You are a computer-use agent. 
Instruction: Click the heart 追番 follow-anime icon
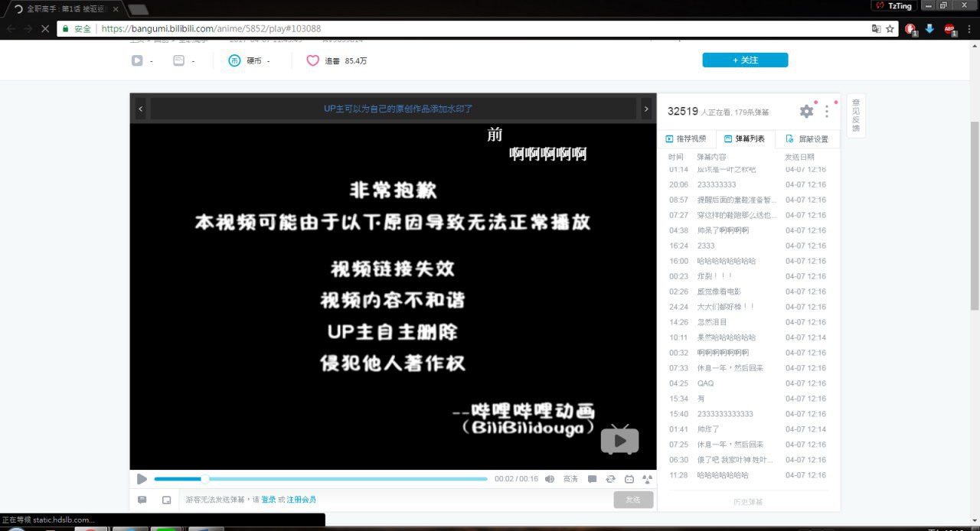coord(312,60)
